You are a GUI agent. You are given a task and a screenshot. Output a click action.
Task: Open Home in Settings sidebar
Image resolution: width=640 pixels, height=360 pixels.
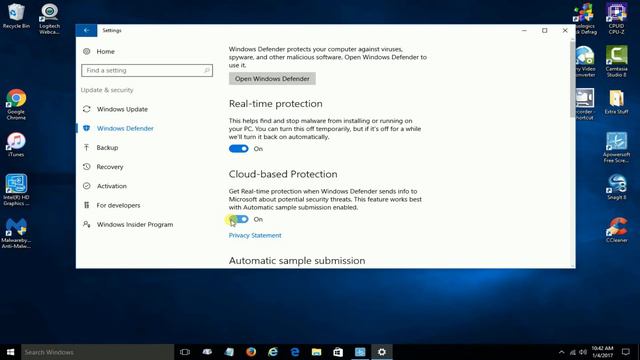[x=105, y=51]
